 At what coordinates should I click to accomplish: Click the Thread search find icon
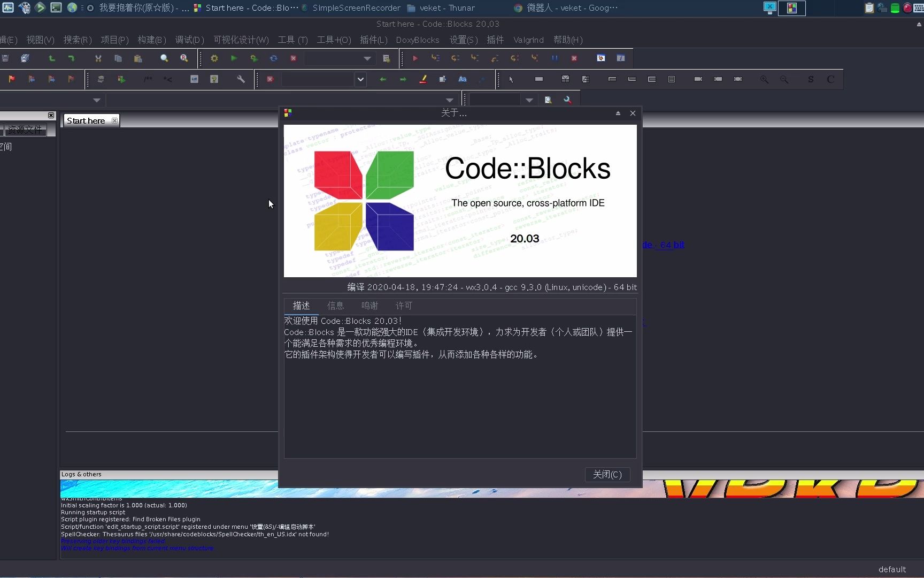(548, 100)
